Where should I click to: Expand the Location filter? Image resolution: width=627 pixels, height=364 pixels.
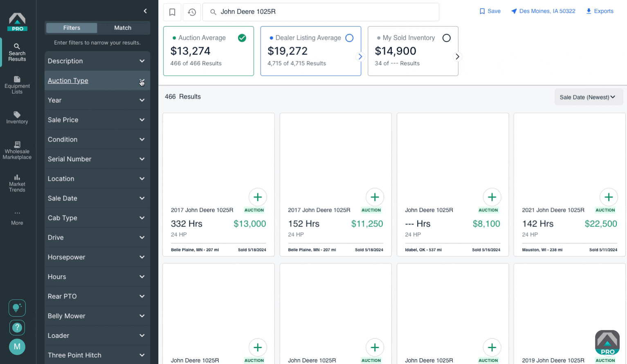tap(97, 179)
